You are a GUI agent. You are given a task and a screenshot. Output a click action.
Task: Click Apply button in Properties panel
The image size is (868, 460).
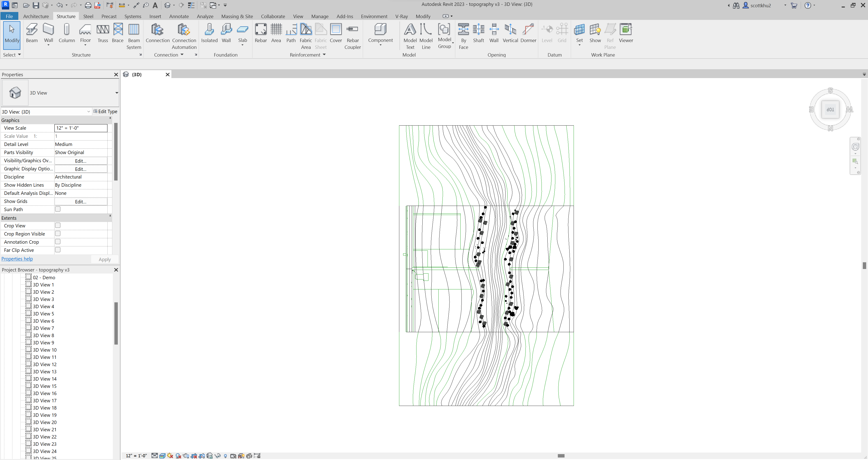click(104, 259)
